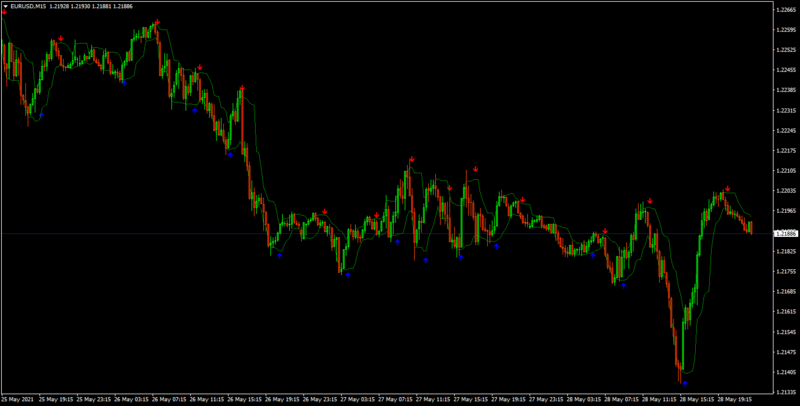Click the 25 May 2021 date label
800x406 pixels.
tap(18, 399)
